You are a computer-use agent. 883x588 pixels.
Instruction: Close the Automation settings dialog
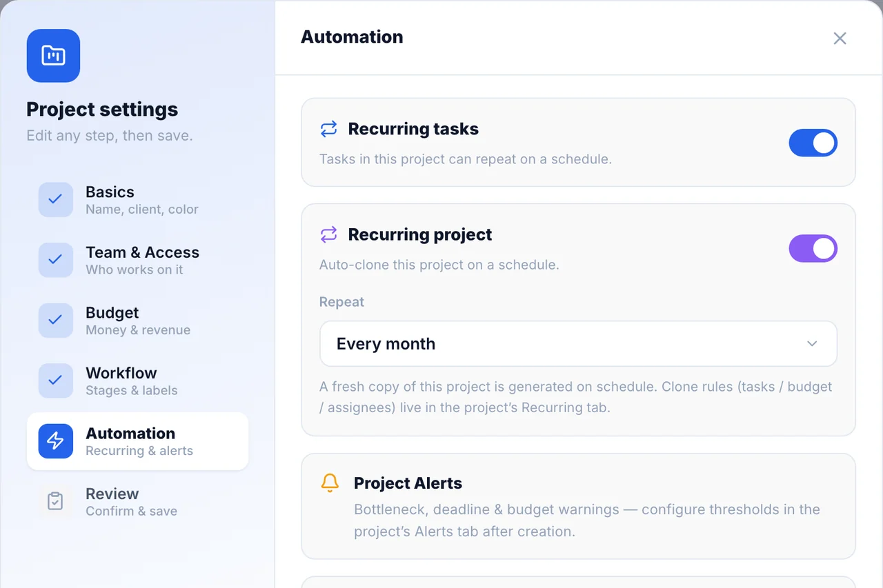coord(840,39)
